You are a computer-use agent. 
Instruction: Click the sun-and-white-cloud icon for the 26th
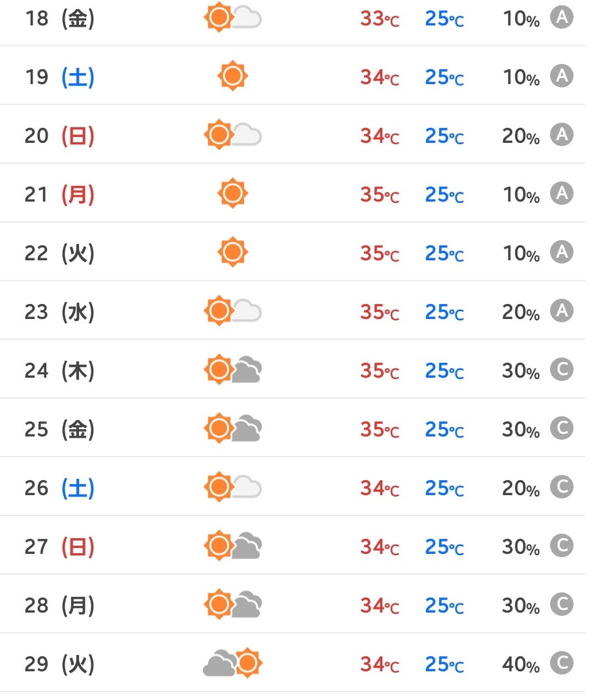click(x=233, y=487)
